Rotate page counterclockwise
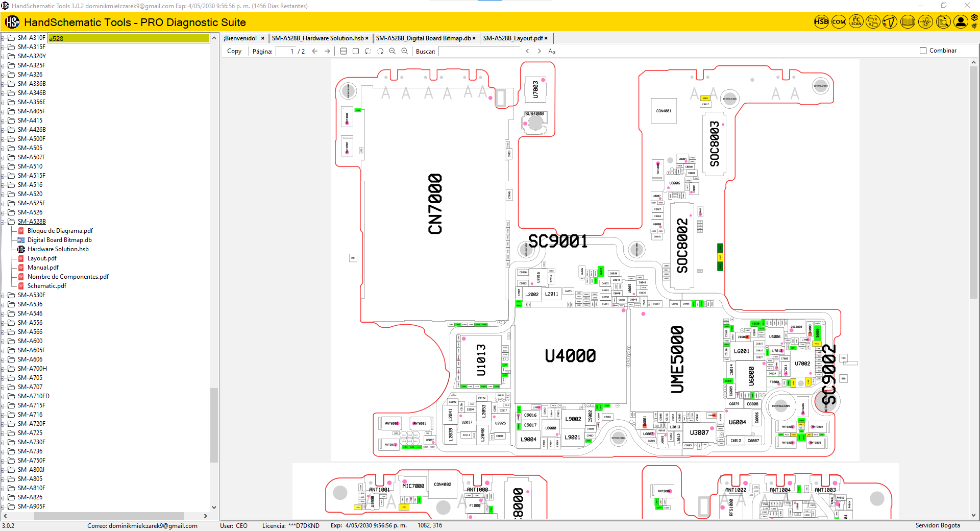The height and width of the screenshot is (531, 980). coord(368,51)
